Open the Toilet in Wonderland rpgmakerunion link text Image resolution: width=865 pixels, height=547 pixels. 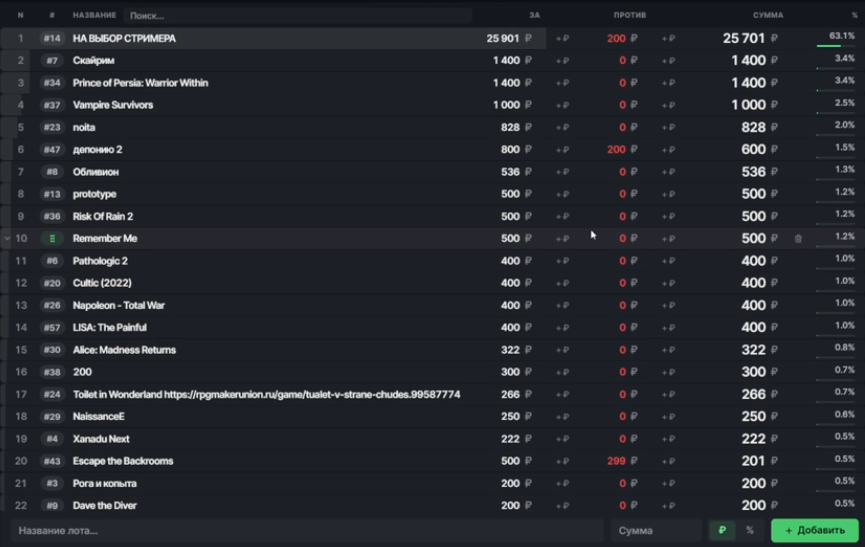(x=312, y=394)
